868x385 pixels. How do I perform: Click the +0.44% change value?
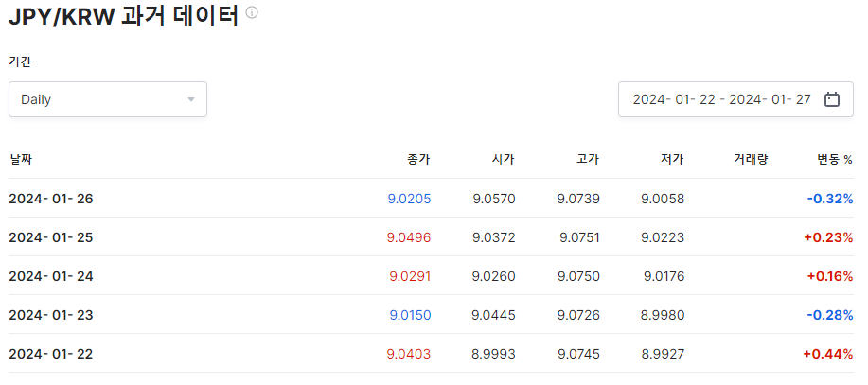[x=828, y=354]
